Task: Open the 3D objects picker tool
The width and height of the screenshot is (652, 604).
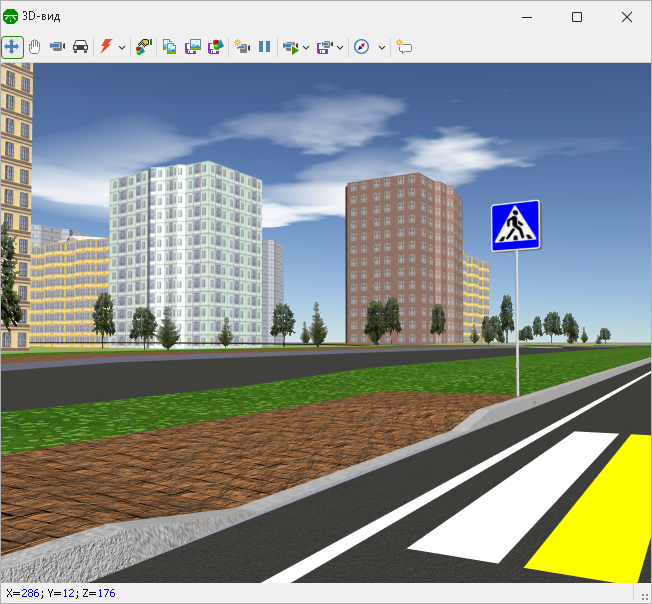Action: [x=144, y=47]
